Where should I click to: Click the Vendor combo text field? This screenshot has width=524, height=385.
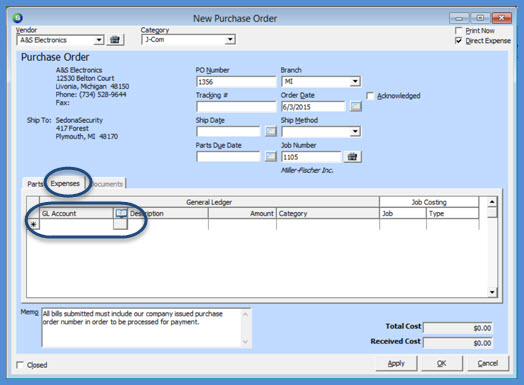click(x=55, y=40)
